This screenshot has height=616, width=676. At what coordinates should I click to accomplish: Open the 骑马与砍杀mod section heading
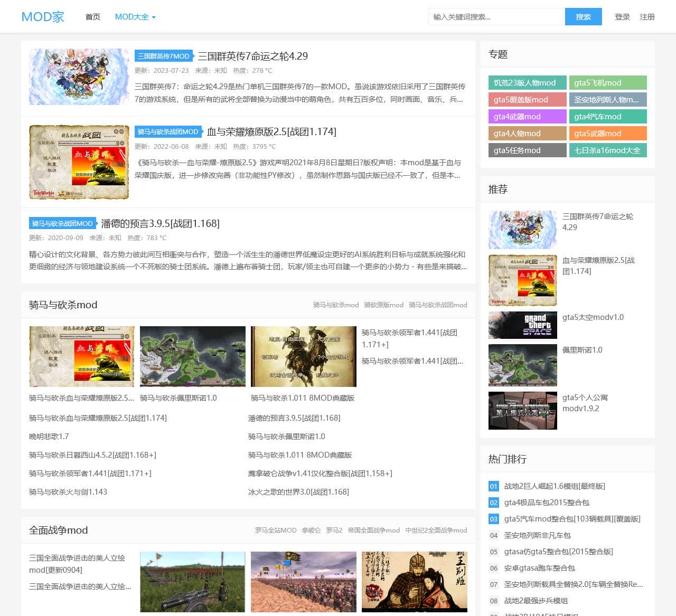[63, 305]
